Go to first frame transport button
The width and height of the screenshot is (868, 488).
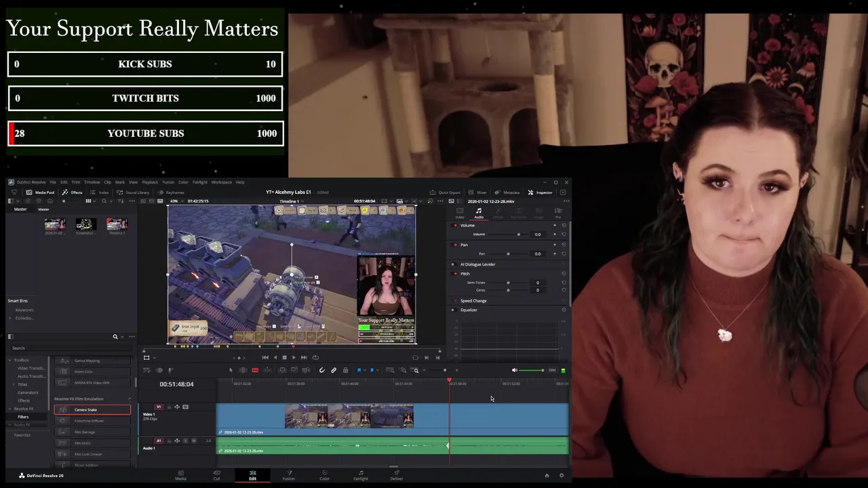pos(265,357)
